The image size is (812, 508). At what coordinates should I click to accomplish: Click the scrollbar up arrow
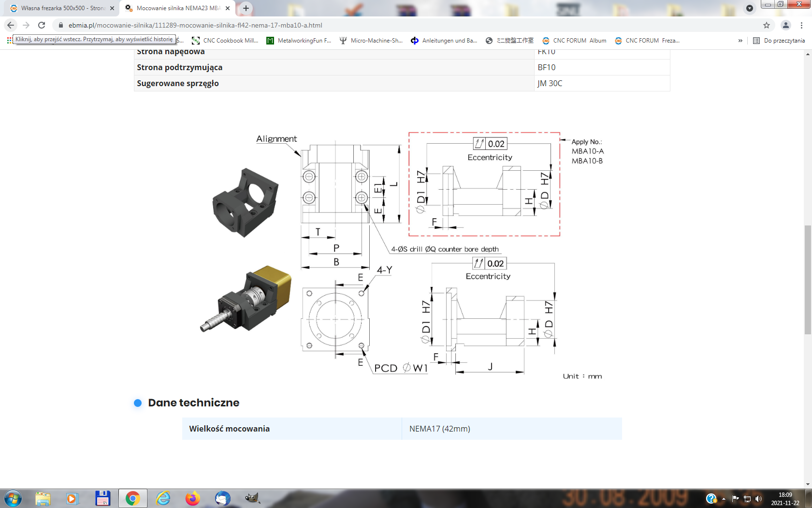[808, 54]
